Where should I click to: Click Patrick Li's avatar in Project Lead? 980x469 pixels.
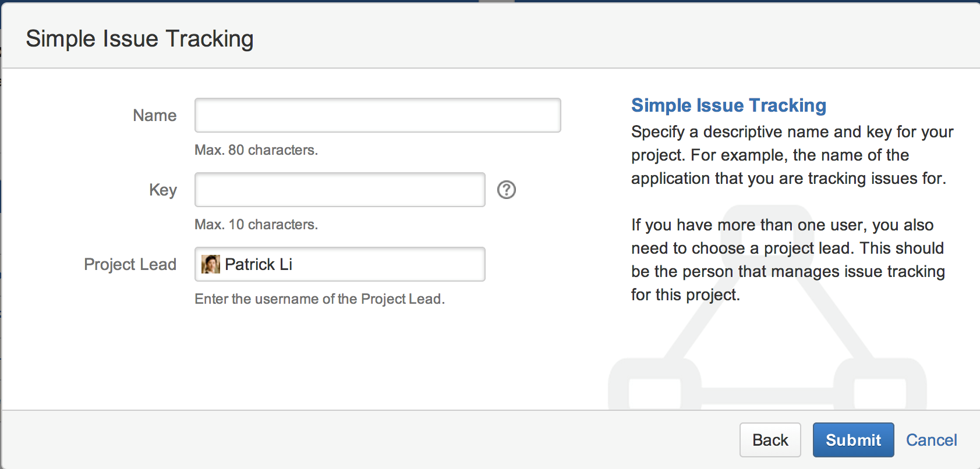point(211,264)
